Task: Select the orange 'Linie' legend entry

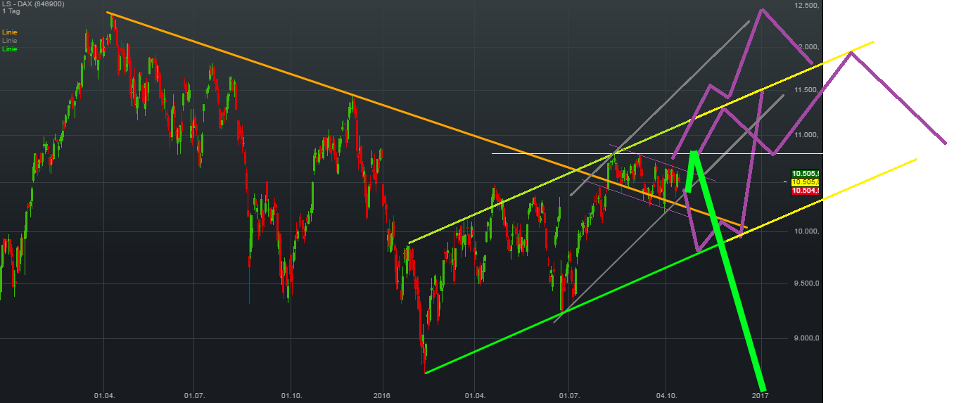Action: (x=10, y=32)
